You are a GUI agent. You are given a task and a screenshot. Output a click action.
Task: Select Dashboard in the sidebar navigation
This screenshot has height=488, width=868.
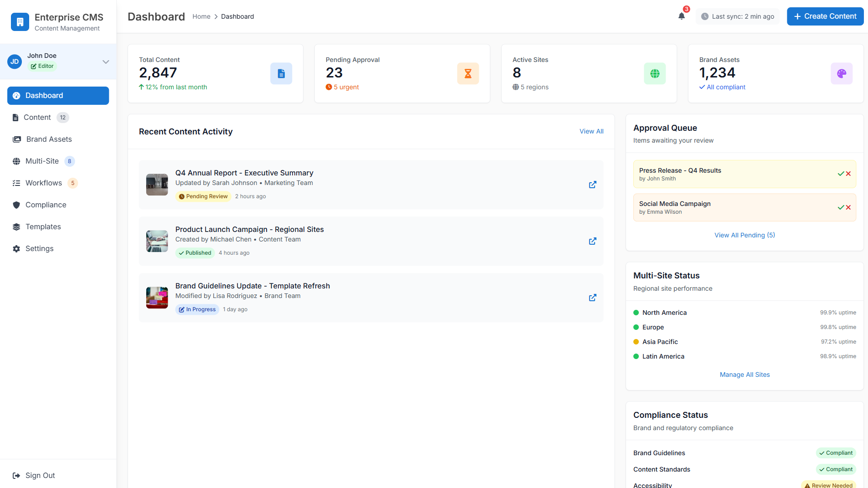(x=44, y=95)
